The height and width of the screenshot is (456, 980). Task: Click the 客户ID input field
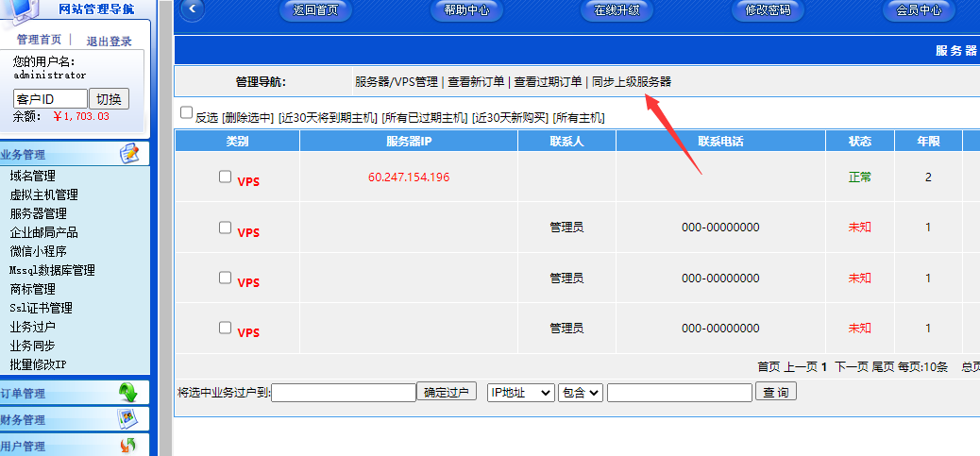[49, 99]
